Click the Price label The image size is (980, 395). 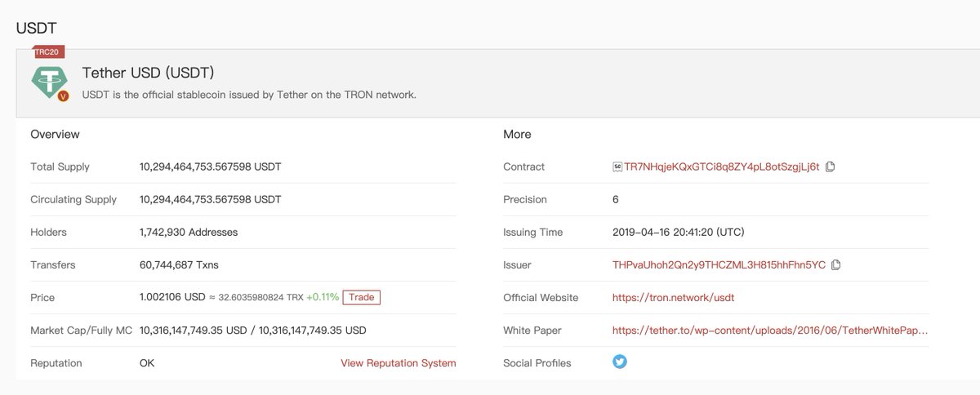(42, 298)
